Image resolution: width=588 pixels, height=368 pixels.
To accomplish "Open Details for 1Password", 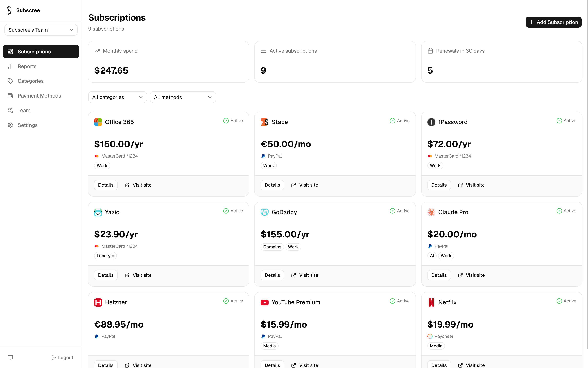I will pos(439,185).
